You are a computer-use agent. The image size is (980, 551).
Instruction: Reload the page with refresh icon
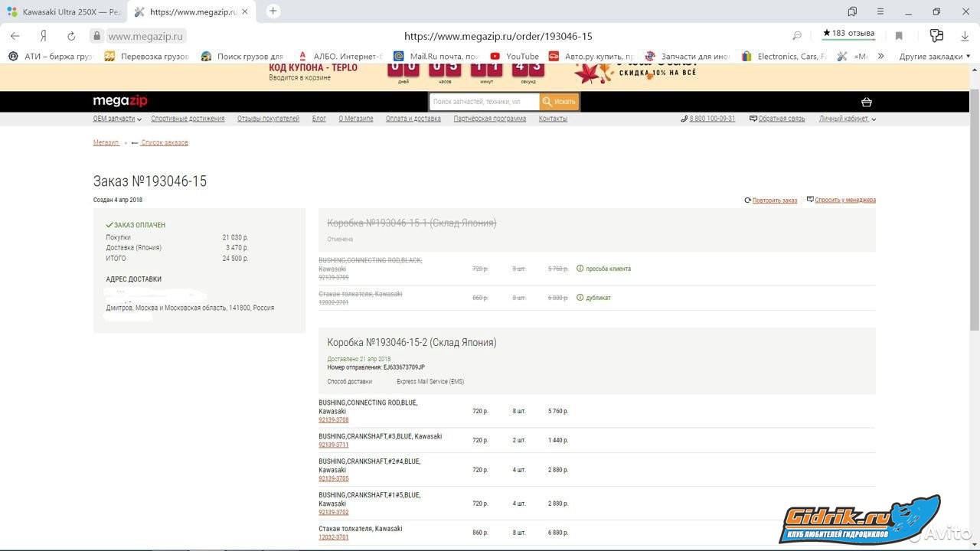tap(71, 36)
